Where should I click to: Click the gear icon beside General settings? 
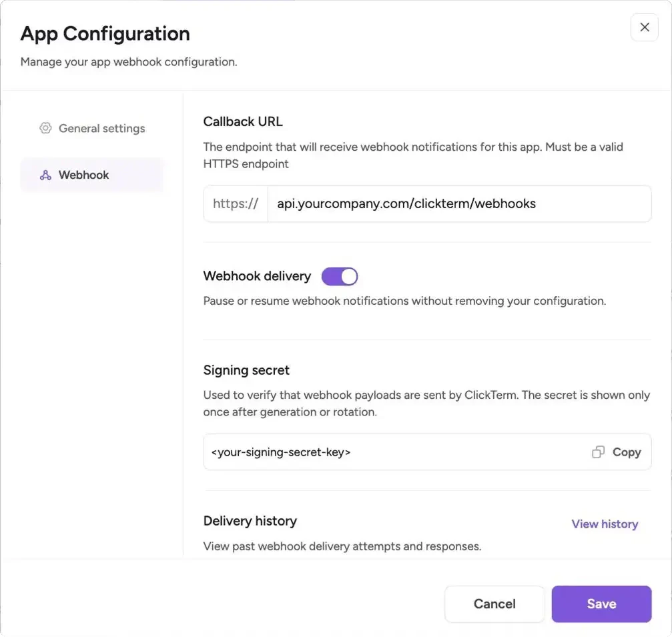pos(45,128)
